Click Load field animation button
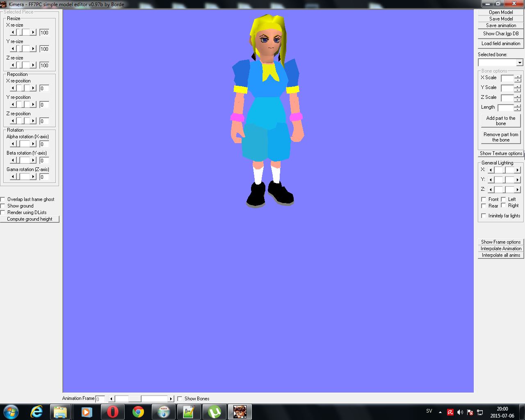The image size is (525, 420). click(x=501, y=43)
